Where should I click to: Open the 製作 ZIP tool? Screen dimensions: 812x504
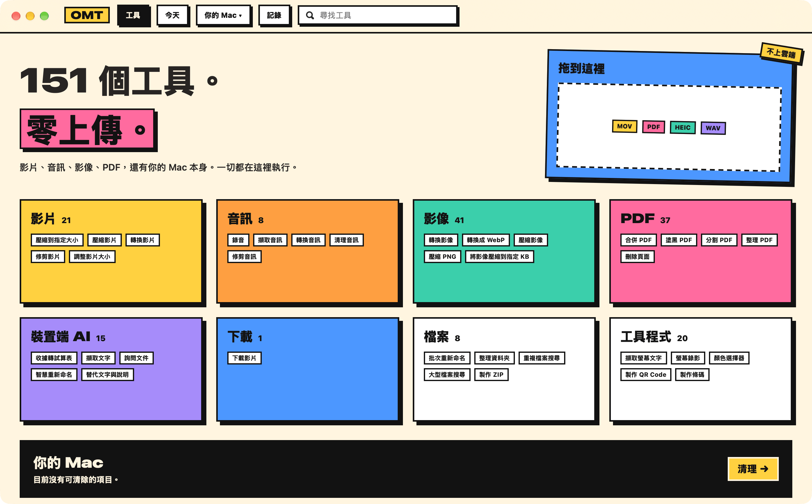(x=492, y=375)
